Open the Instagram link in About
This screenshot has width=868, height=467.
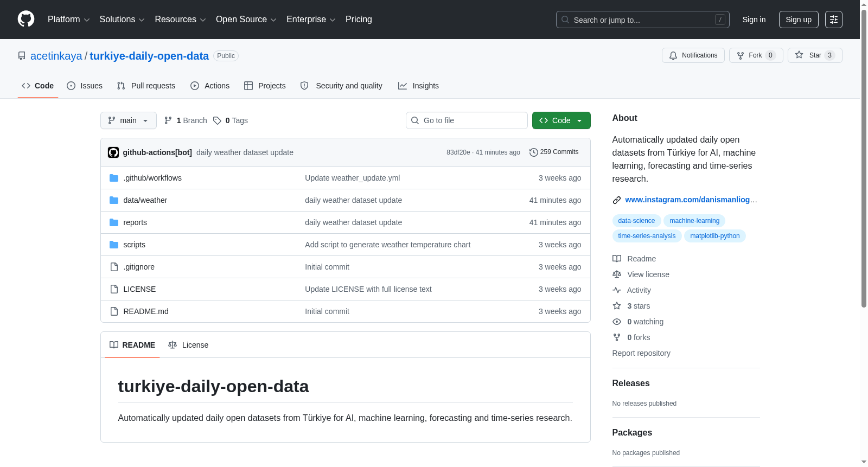coord(691,200)
